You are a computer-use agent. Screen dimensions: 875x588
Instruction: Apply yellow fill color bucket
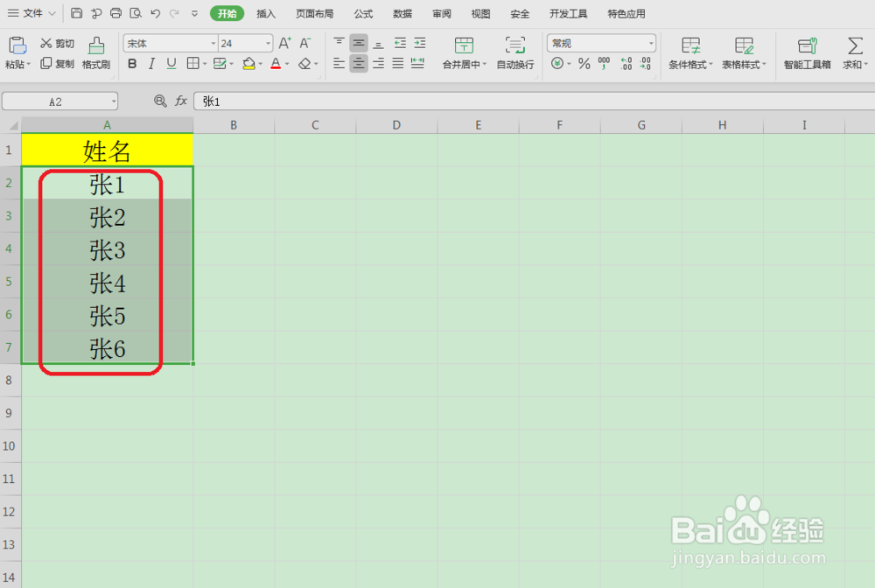click(x=248, y=64)
